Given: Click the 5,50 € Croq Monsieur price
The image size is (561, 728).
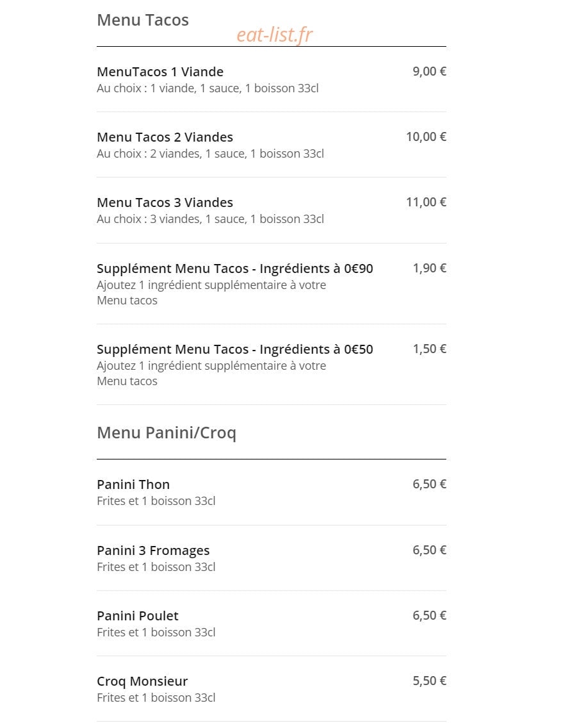Looking at the screenshot, I should point(430,681).
